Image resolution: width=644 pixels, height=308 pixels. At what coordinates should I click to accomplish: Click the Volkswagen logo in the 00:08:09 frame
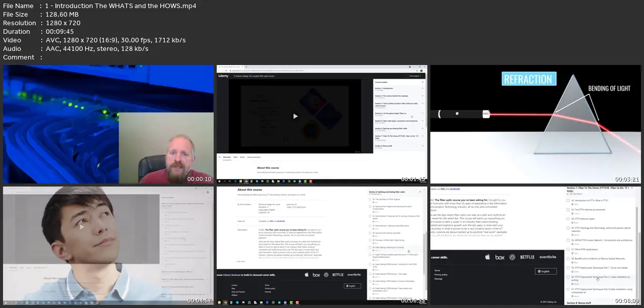click(512, 257)
